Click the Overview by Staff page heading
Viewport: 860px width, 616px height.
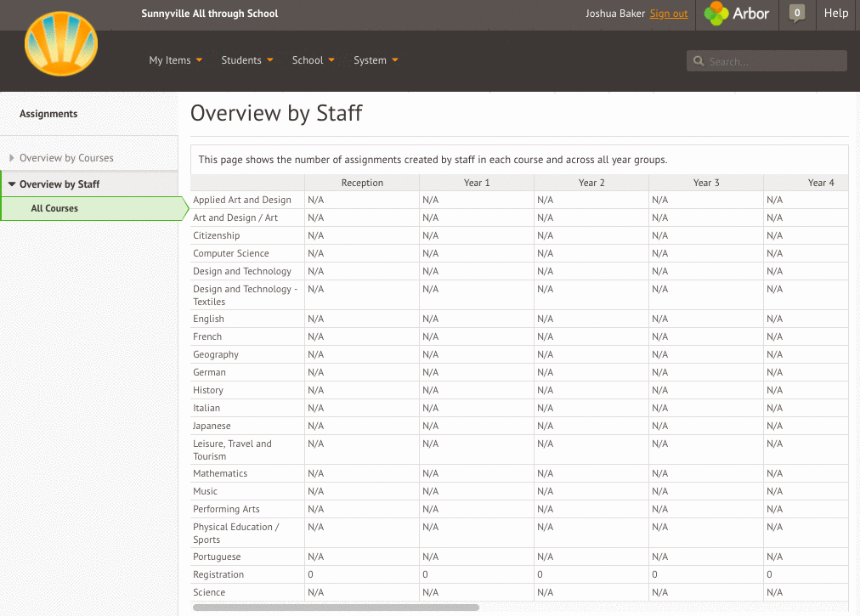tap(276, 113)
